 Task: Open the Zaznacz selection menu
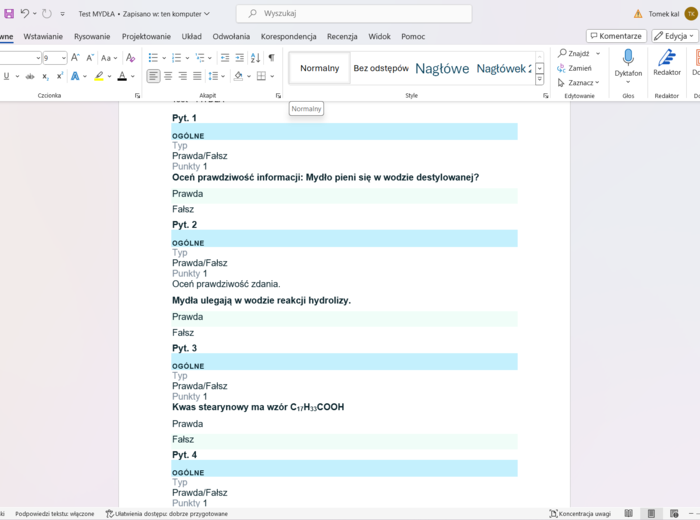pos(579,83)
